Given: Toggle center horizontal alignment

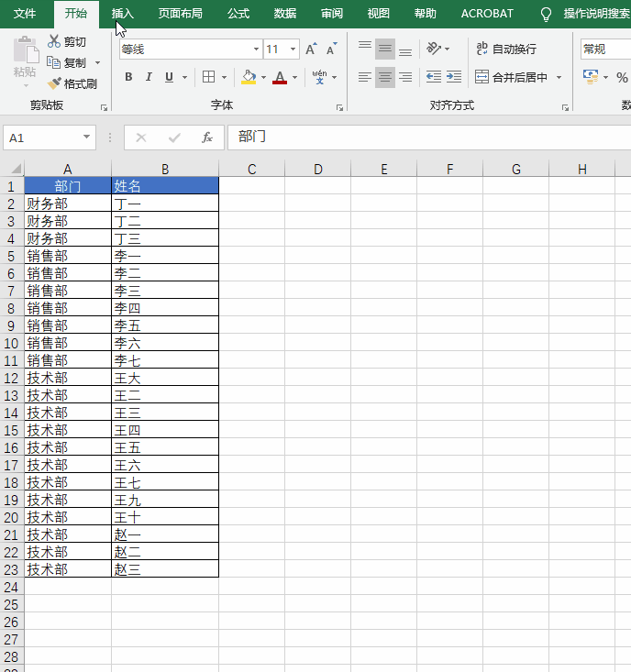Looking at the screenshot, I should point(385,77).
